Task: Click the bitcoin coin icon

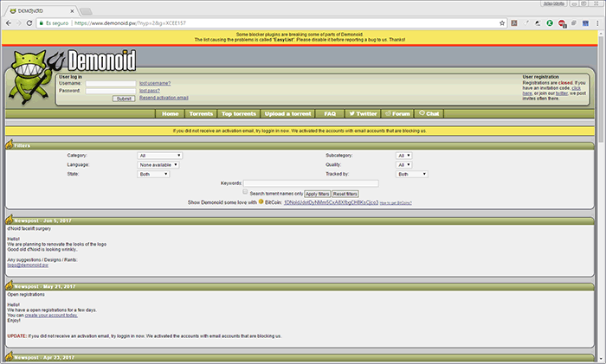Action: pos(261,201)
